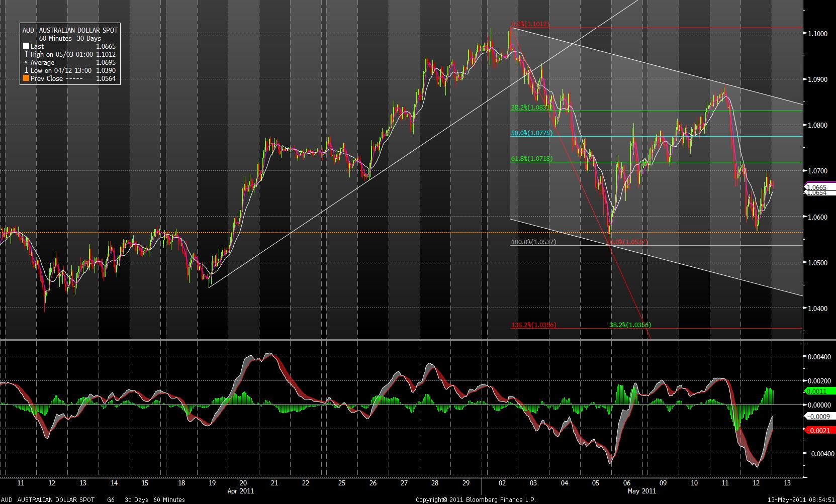836x504 pixels.
Task: Click the orange Prev Close legend swatch
Action: click(26, 78)
